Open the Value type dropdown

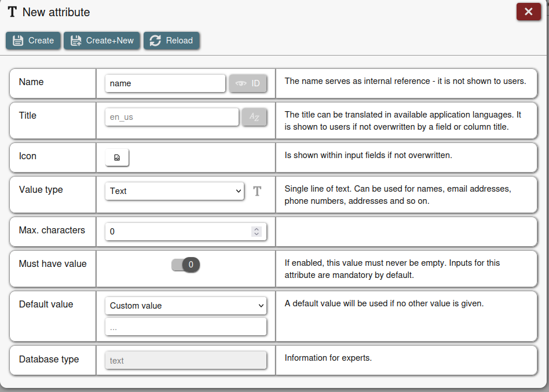(174, 191)
